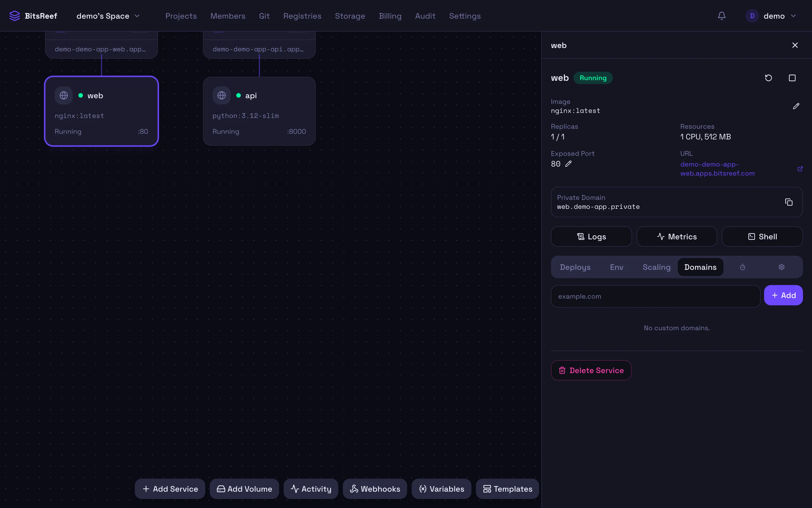Open Shell for web service
The image size is (812, 508).
(762, 237)
